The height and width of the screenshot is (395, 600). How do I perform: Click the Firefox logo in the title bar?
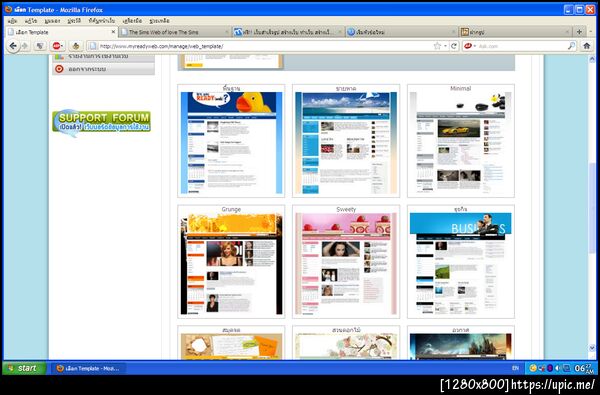click(8, 9)
